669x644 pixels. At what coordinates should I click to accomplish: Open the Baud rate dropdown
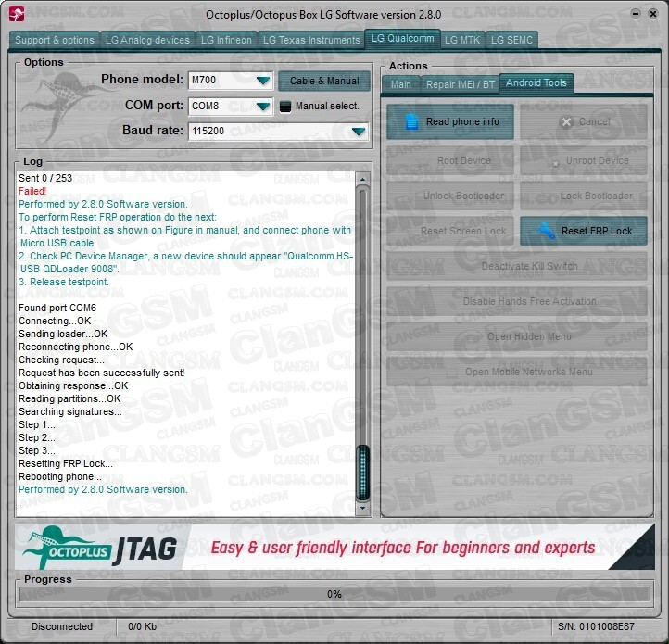point(358,132)
